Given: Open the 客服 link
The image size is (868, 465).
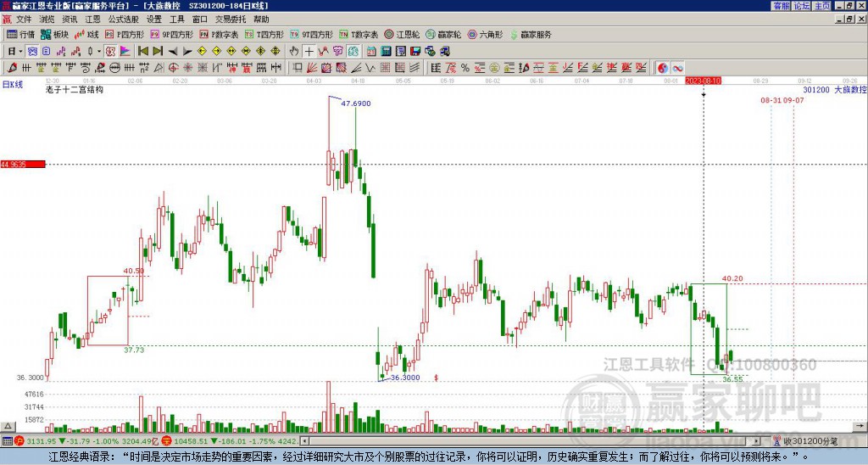Looking at the screenshot, I should (781, 6).
